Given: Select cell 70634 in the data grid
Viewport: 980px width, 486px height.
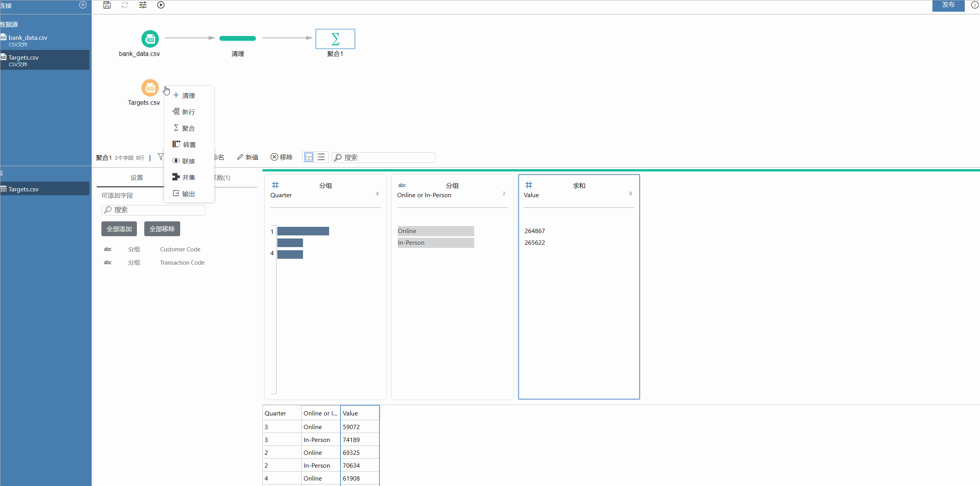Looking at the screenshot, I should pos(360,465).
